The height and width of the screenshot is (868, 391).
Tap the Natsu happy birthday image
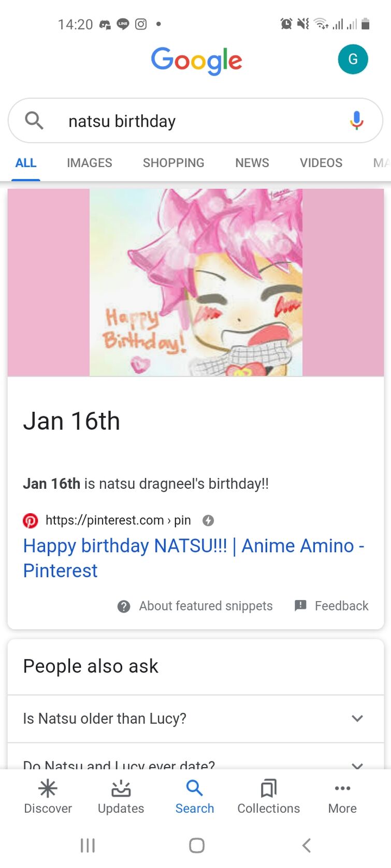(x=196, y=282)
